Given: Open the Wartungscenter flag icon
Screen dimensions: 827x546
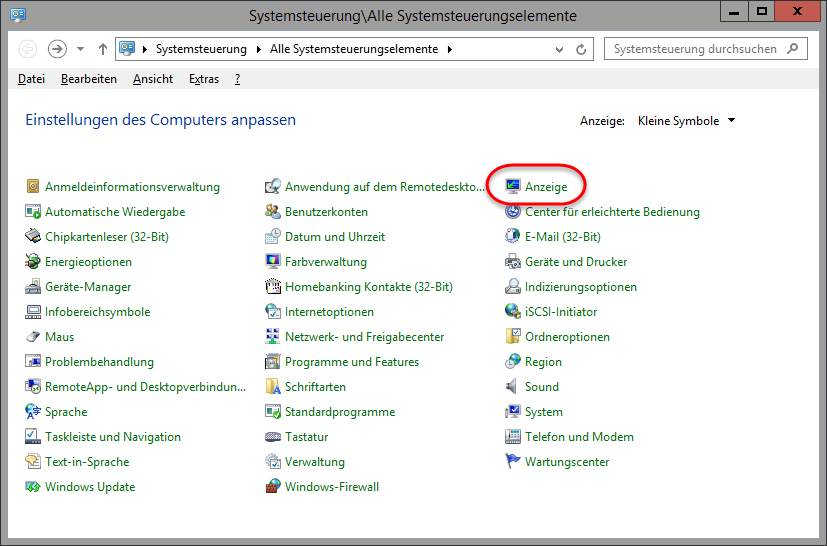Looking at the screenshot, I should pyautogui.click(x=513, y=461).
